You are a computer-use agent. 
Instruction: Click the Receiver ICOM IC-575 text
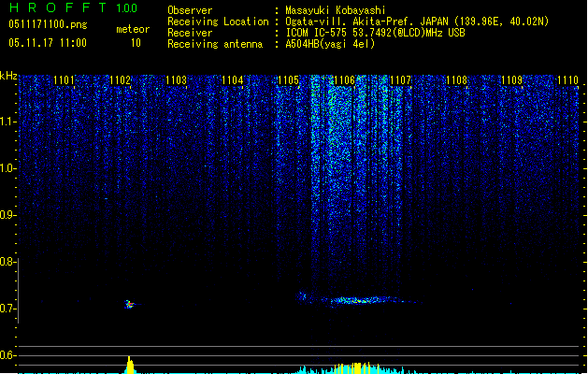tap(375, 33)
